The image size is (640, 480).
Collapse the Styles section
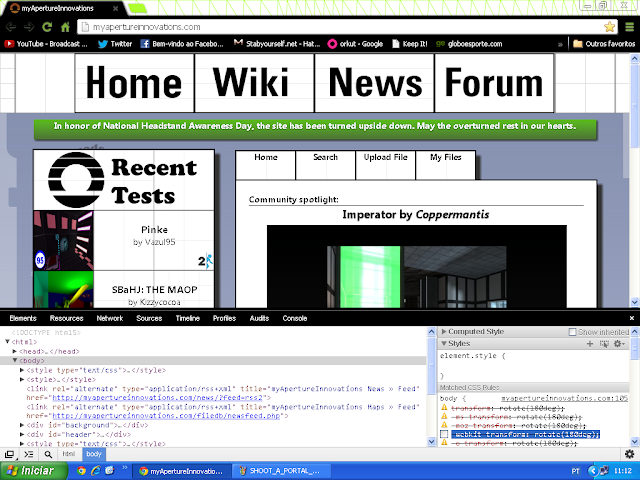[444, 344]
